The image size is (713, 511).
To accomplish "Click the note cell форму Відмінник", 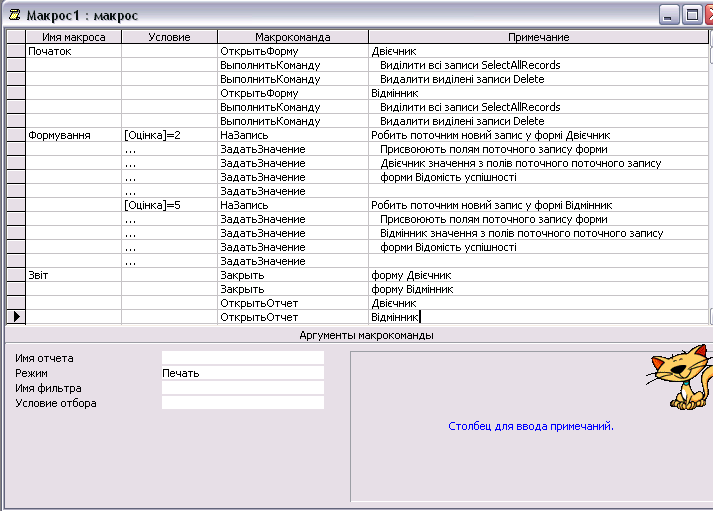I will point(538,289).
